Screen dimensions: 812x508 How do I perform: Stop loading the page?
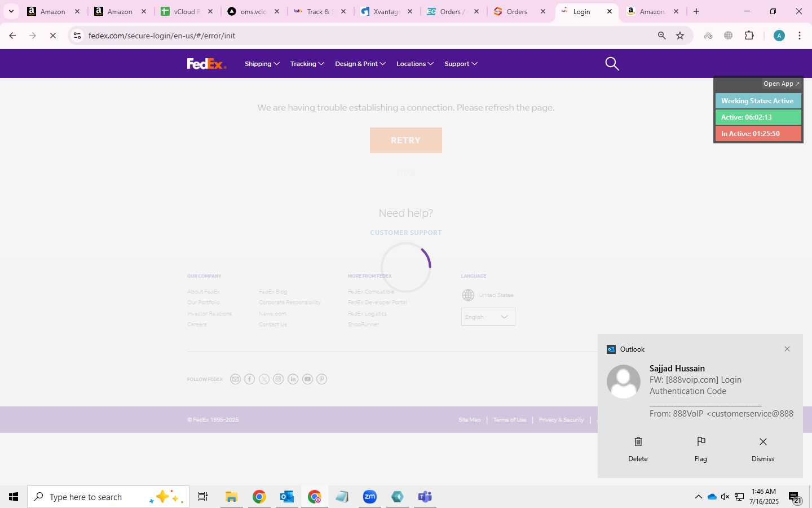53,36
